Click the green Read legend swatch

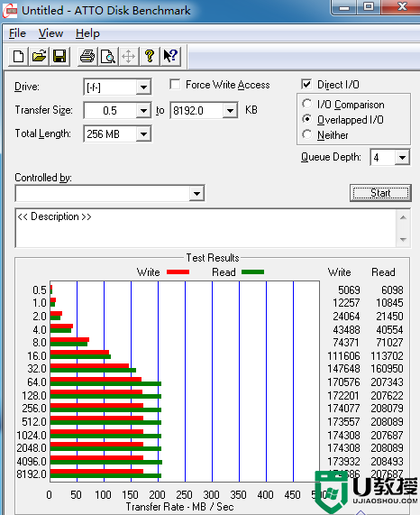pyautogui.click(x=252, y=272)
